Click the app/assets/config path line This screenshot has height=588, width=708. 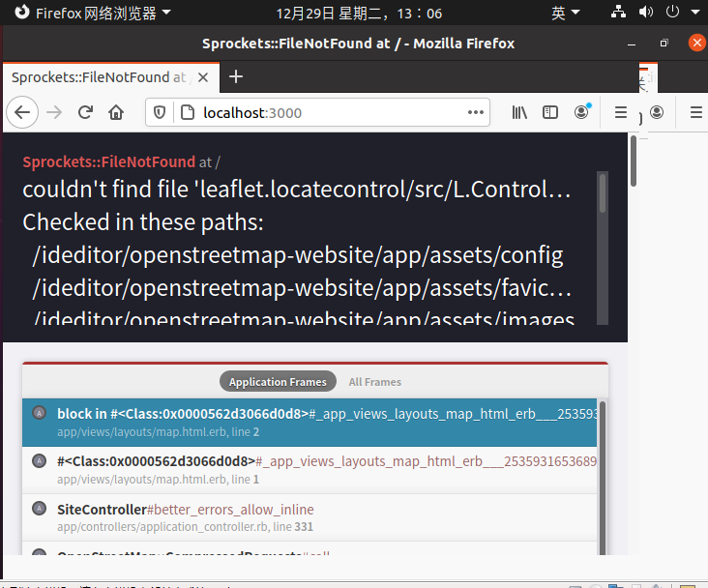[298, 255]
